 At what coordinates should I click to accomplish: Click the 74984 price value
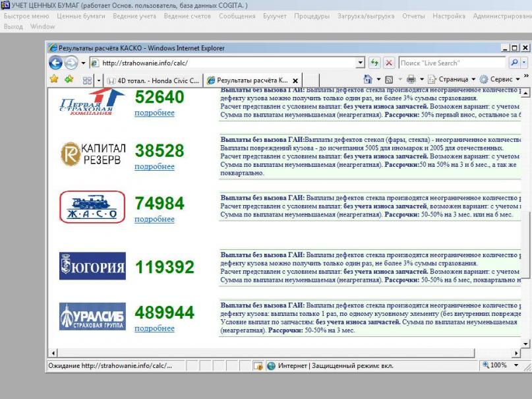[160, 203]
